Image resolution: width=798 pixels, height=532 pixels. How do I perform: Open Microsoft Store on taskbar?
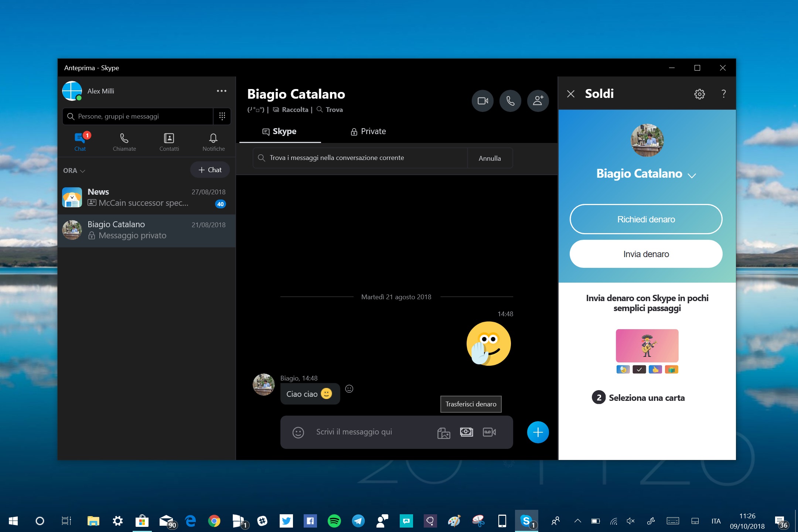142,521
